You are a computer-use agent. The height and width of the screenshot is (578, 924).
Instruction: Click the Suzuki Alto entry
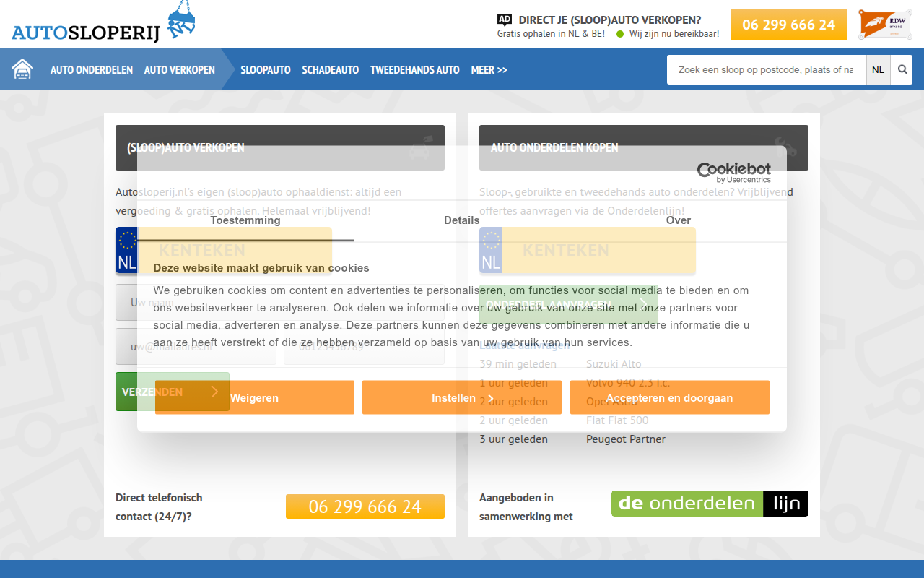614,364
